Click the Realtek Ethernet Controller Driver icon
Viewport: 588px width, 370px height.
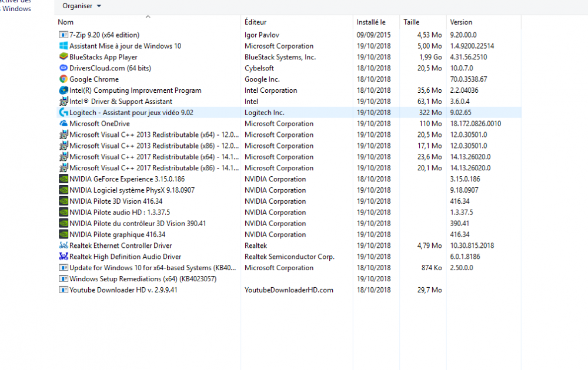64,245
